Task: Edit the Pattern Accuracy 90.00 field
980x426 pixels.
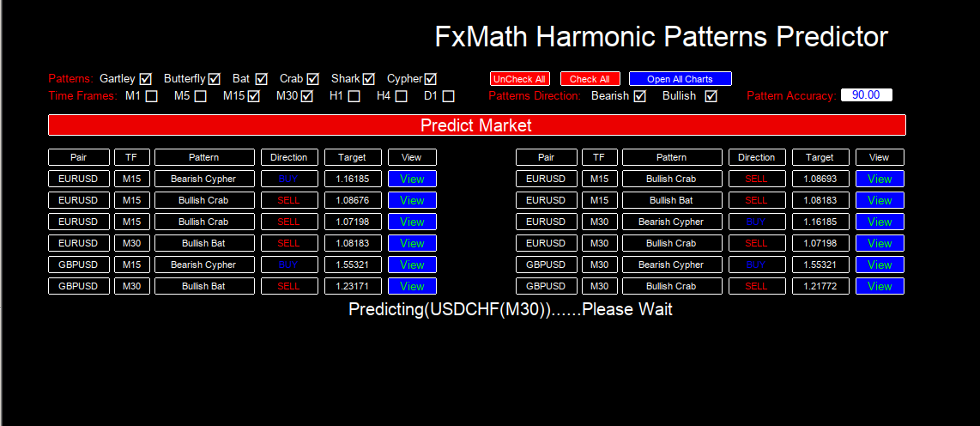Action: pyautogui.click(x=866, y=95)
